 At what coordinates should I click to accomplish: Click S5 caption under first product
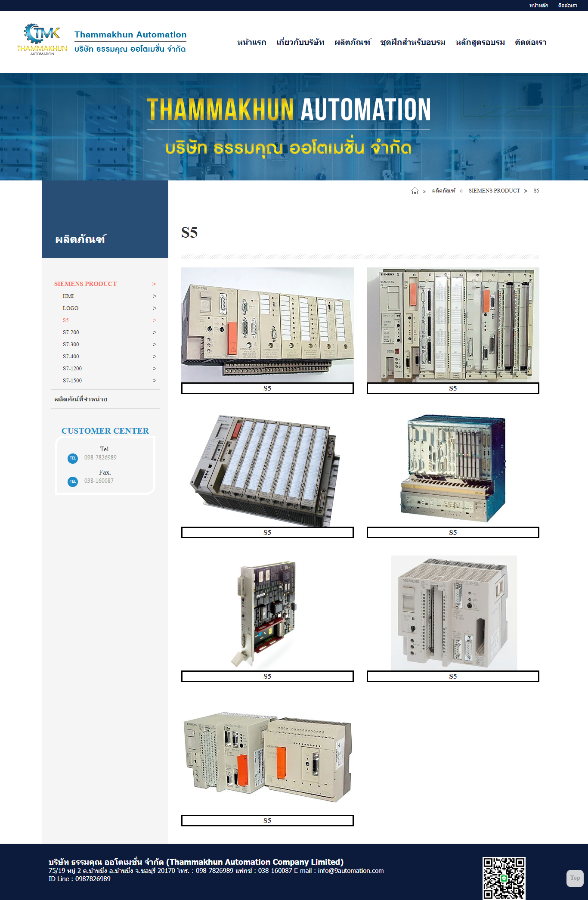267,388
